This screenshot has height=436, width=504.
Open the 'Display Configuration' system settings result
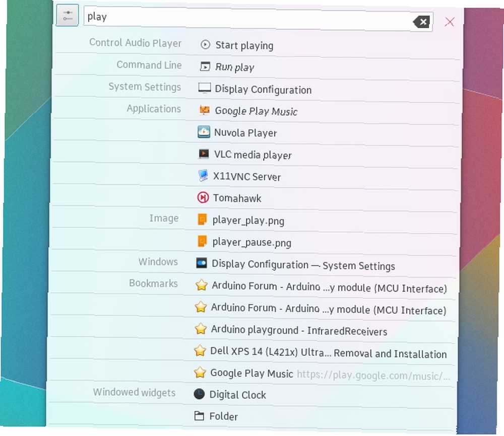pyautogui.click(x=263, y=89)
